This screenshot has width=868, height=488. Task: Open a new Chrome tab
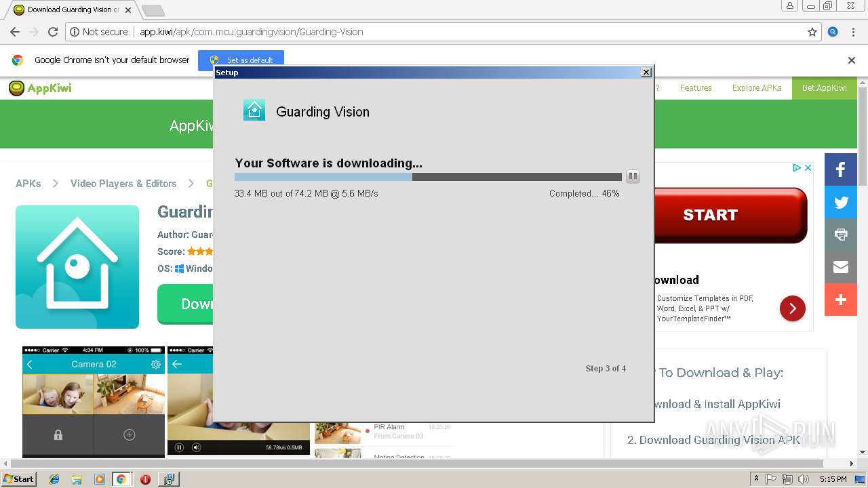[x=153, y=10]
